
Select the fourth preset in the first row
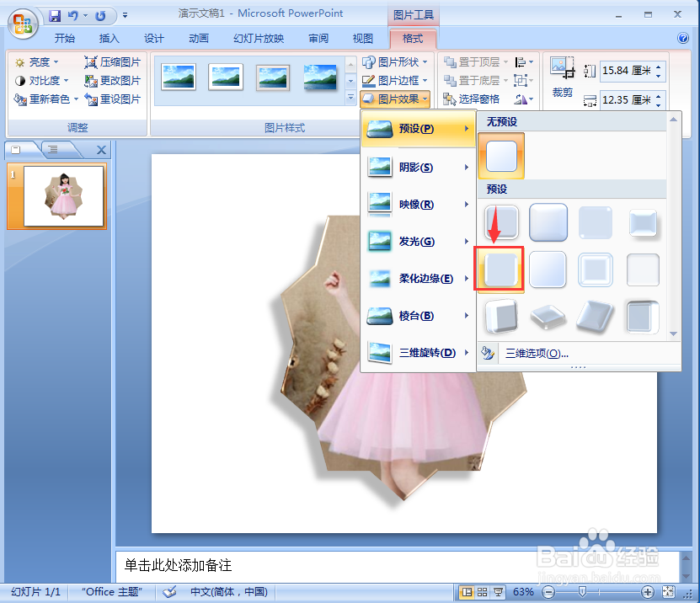pos(643,222)
